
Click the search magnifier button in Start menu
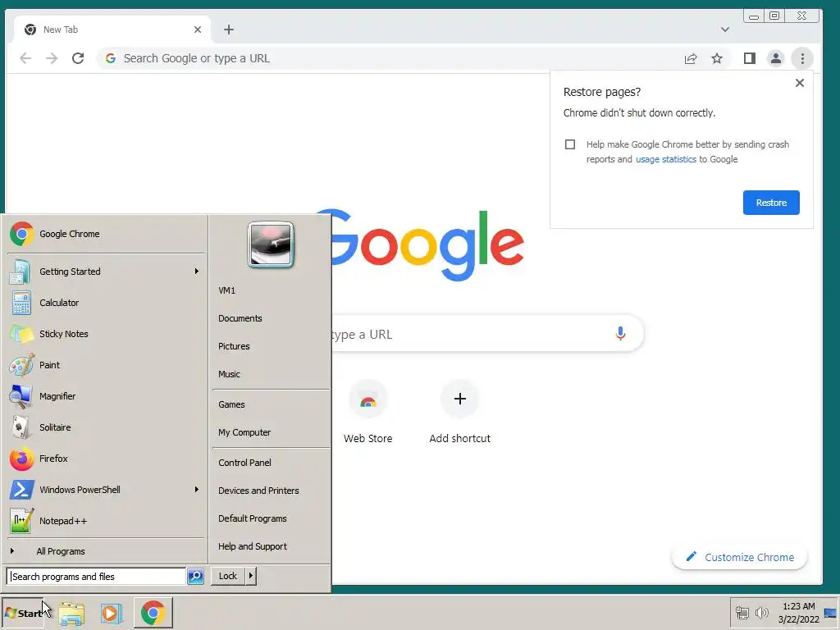tap(195, 577)
